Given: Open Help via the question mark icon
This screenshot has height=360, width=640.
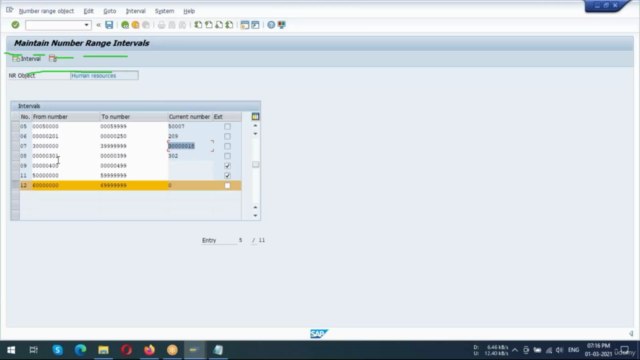Looking at the screenshot, I should click(x=271, y=25).
